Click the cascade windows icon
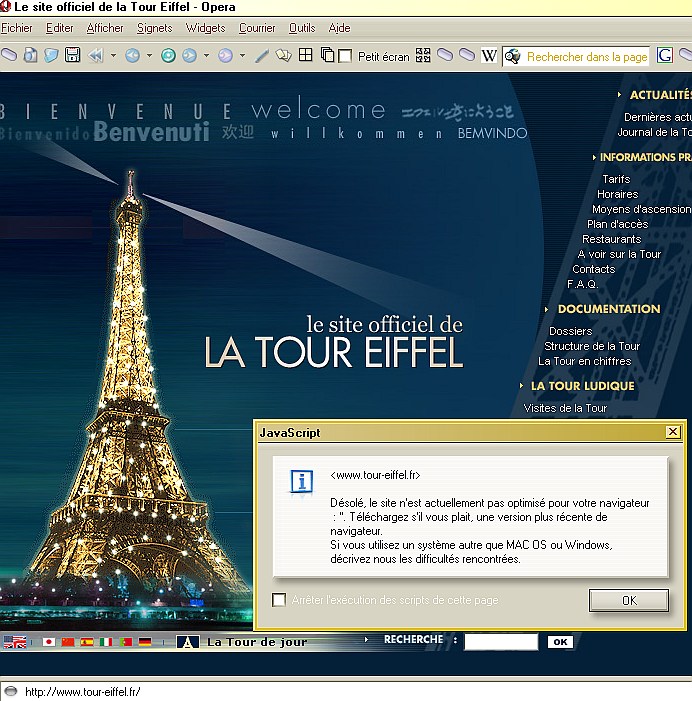This screenshot has width=692, height=701. (327, 55)
